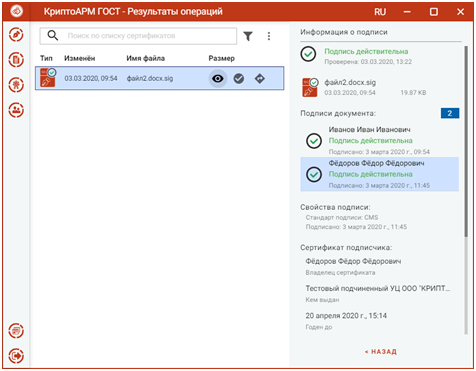The image size is (476, 371).
Task: Open the filter funnel icon
Action: click(248, 36)
